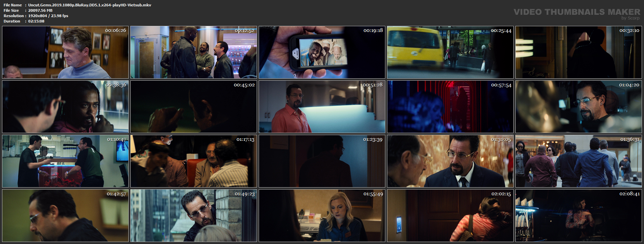Select the pink shirt thumbnail at 00:51:28

(322, 107)
